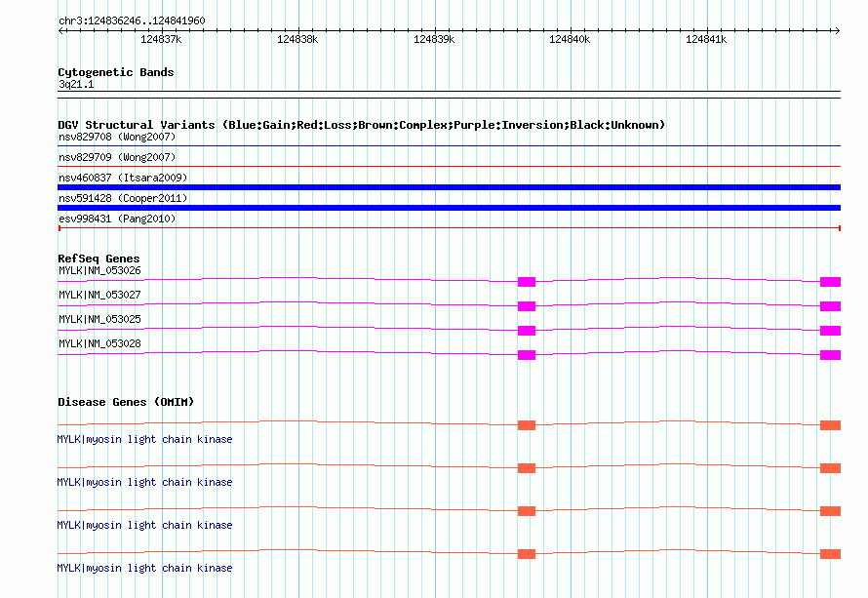Select the Cytogenetic Bands track title
The image size is (868, 598).
tap(116, 72)
